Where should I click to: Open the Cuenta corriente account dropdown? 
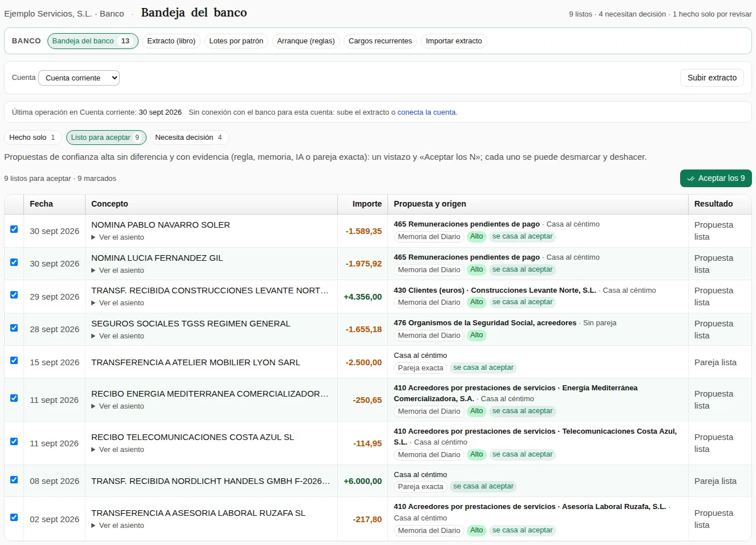tap(79, 78)
